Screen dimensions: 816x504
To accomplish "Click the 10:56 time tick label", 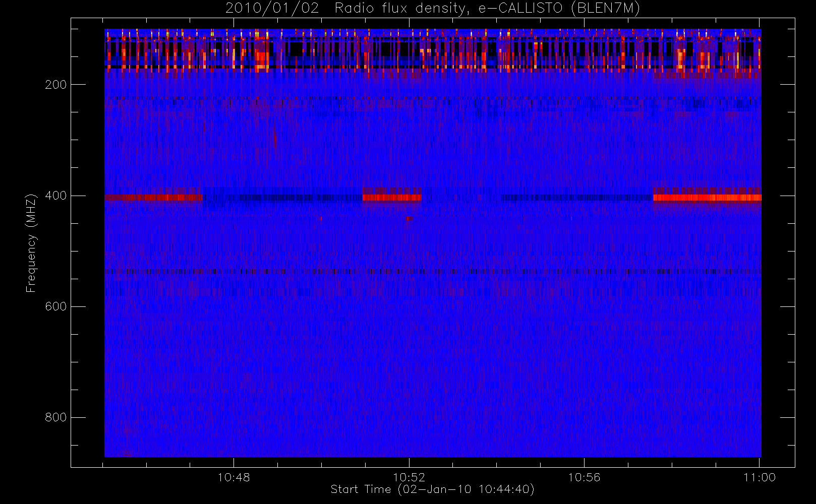I will click(584, 477).
